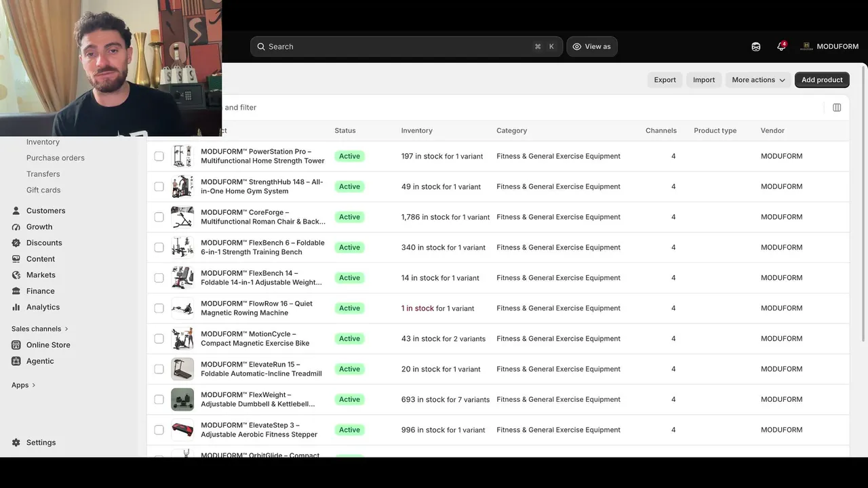Click the '1 in stock' inventory value
The height and width of the screenshot is (488, 868).
coord(417,308)
